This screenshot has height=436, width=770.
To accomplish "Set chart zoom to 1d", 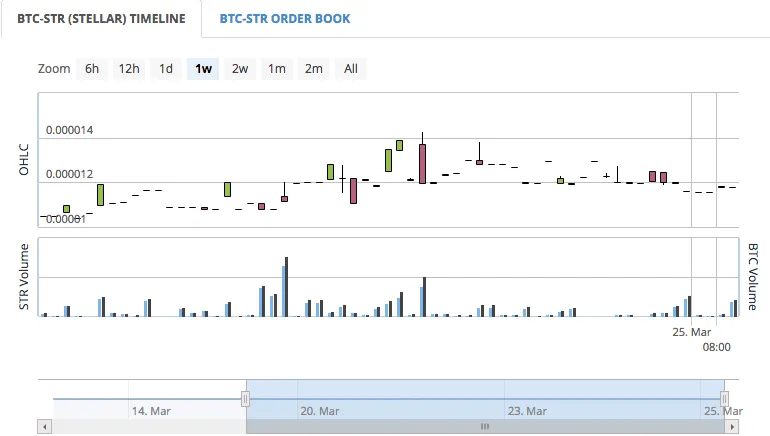I will 166,69.
